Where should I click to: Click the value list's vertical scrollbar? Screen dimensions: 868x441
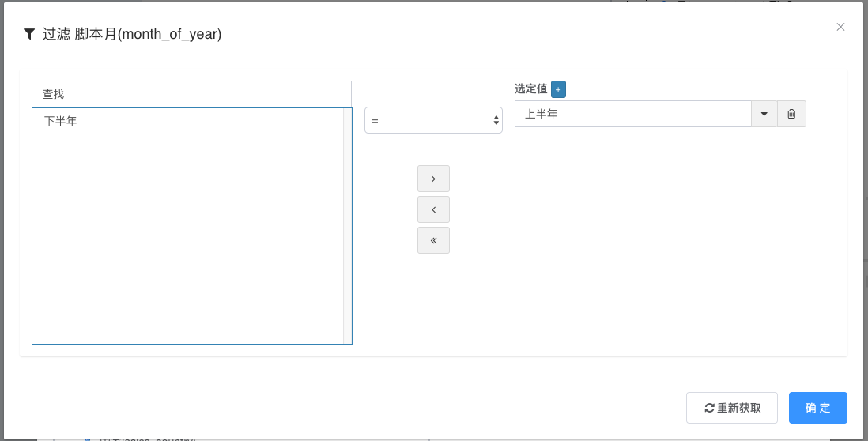tap(348, 226)
